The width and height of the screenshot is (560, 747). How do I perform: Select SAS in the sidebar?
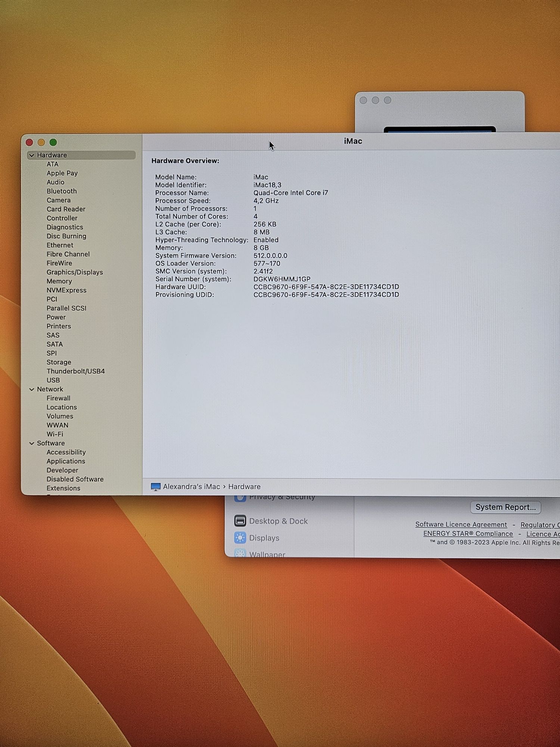53,335
